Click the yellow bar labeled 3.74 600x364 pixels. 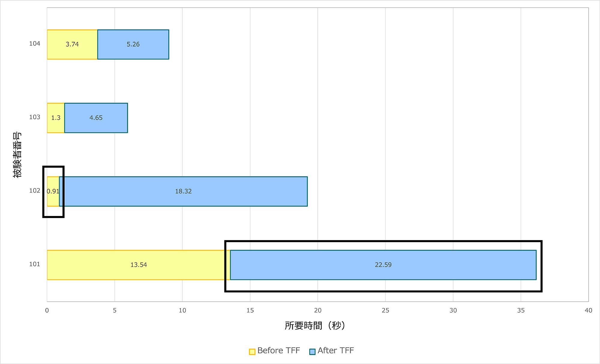(x=72, y=44)
